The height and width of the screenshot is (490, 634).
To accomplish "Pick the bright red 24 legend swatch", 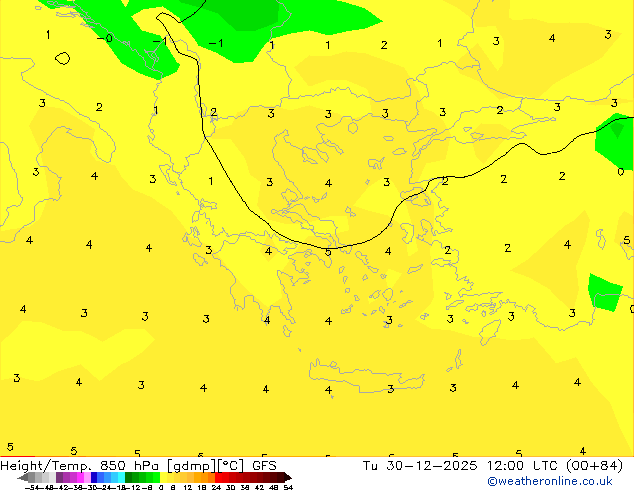I will (x=218, y=478).
